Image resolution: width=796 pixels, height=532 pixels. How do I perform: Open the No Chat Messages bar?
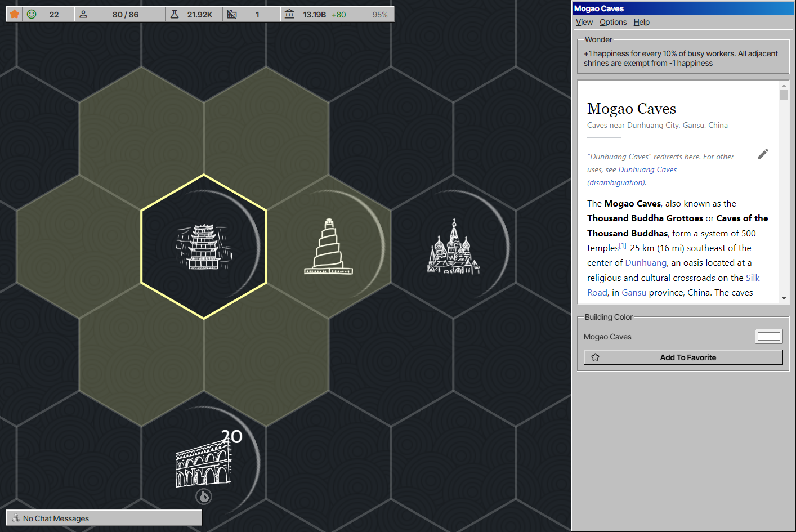tap(104, 518)
